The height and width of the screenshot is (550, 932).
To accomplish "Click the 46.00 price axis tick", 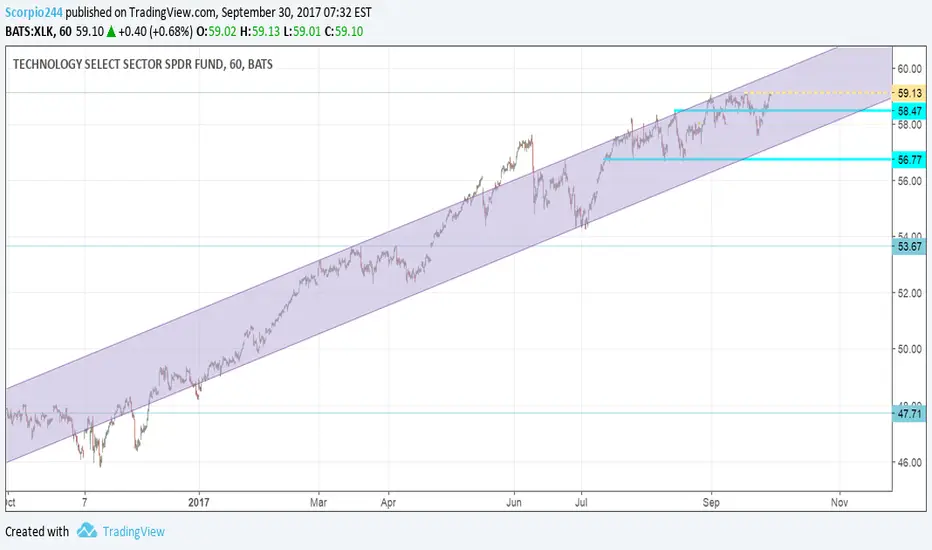I will click(909, 462).
